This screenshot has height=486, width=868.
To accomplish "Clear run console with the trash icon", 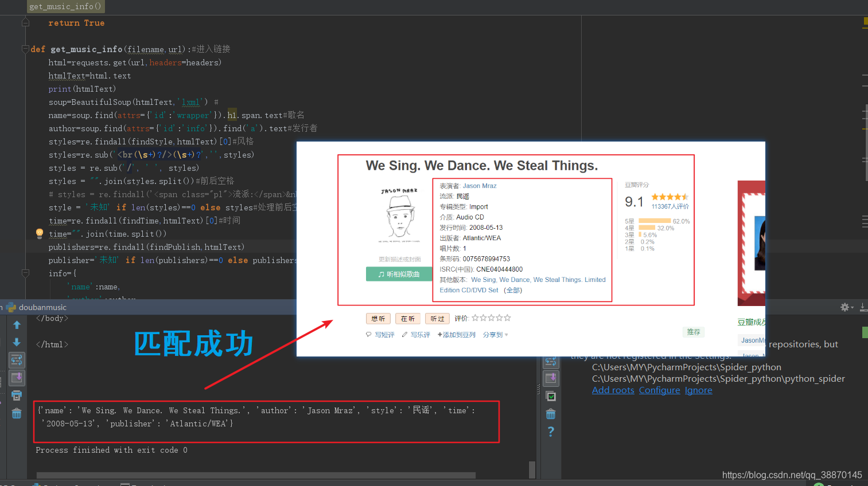I will tap(17, 413).
